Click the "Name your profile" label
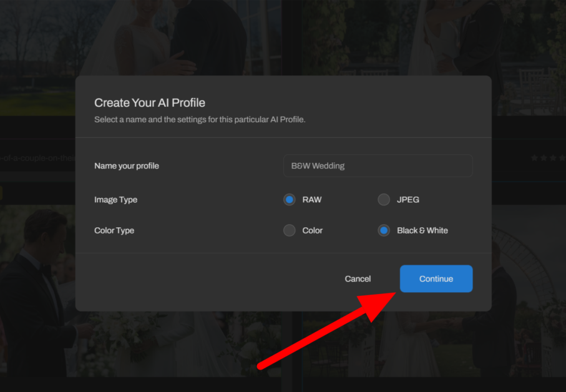Screen dimensions: 566x392 127,166
